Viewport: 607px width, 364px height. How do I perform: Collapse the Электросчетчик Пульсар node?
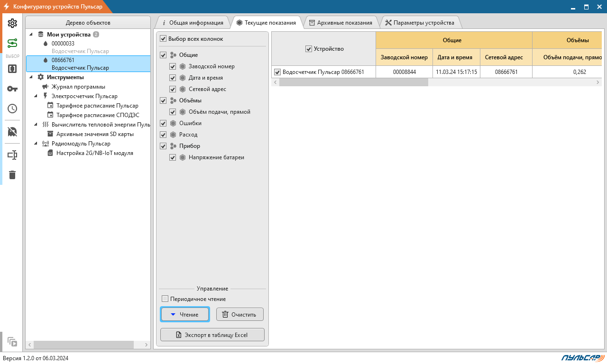[x=37, y=96]
